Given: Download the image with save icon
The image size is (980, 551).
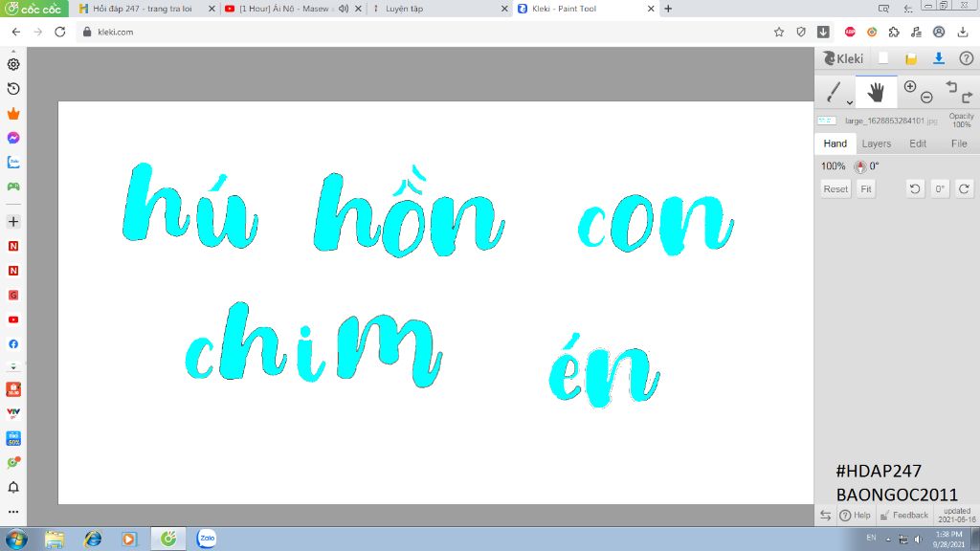Looking at the screenshot, I should [x=939, y=58].
